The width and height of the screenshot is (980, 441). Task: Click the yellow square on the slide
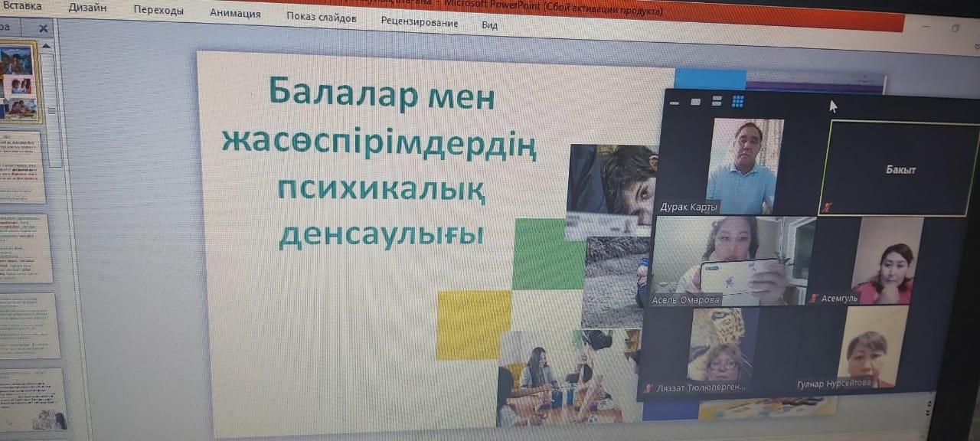474,325
